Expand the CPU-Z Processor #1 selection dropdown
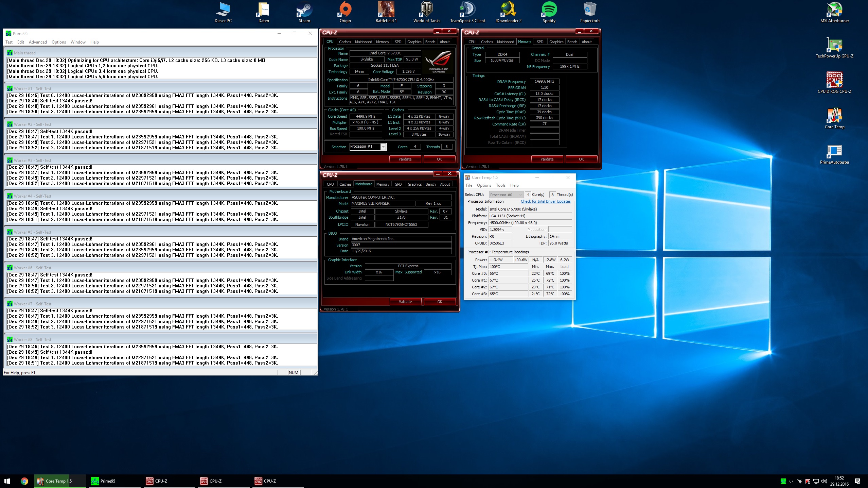The image size is (868, 488). pyautogui.click(x=383, y=147)
